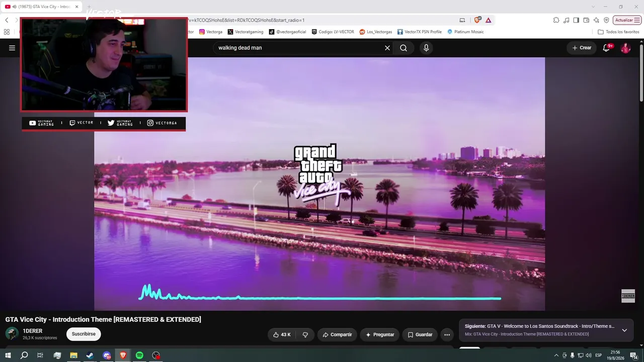Click the Guardar save button
Screen dimensions: 644x362
[x=420, y=334]
